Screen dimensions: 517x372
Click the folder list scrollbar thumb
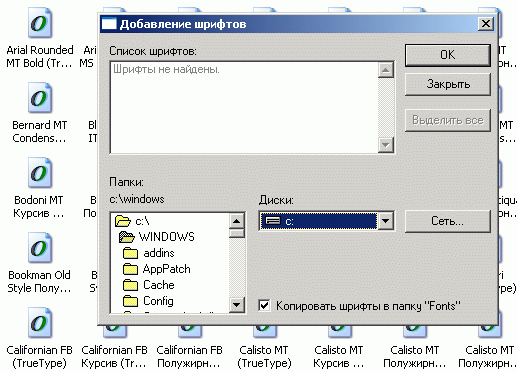[237, 233]
